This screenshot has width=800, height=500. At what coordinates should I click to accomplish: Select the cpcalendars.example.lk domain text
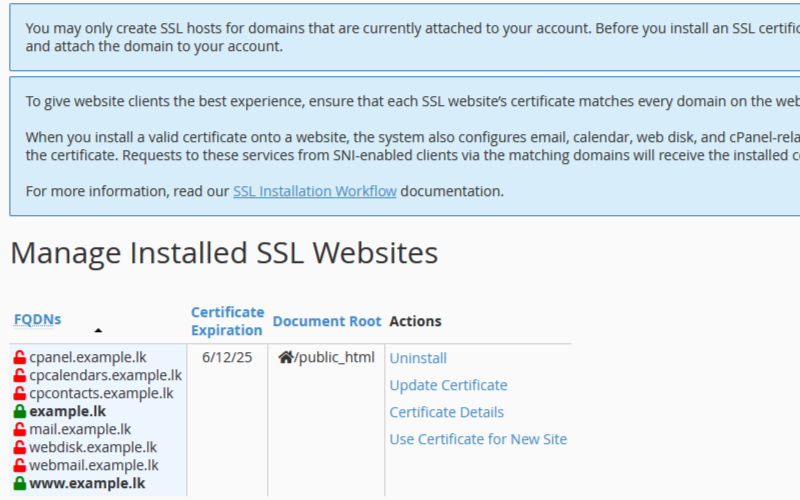pos(106,375)
